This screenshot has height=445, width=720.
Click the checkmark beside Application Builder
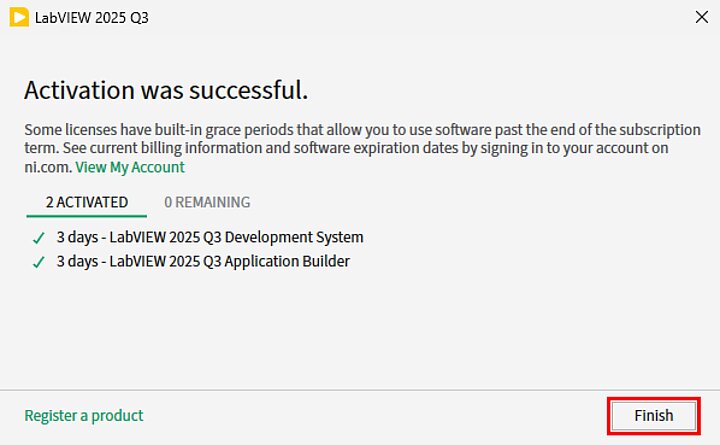(38, 262)
